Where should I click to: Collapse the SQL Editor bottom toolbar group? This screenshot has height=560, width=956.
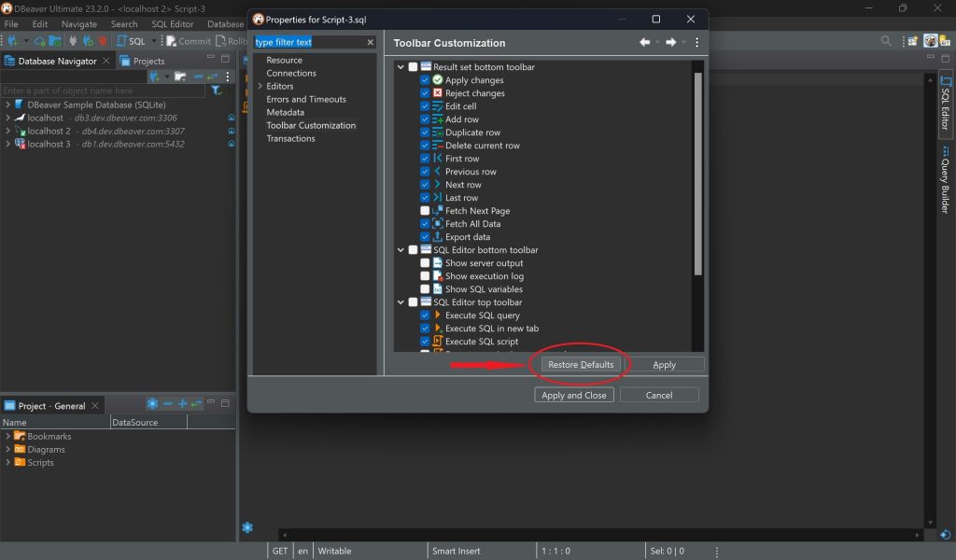point(401,250)
